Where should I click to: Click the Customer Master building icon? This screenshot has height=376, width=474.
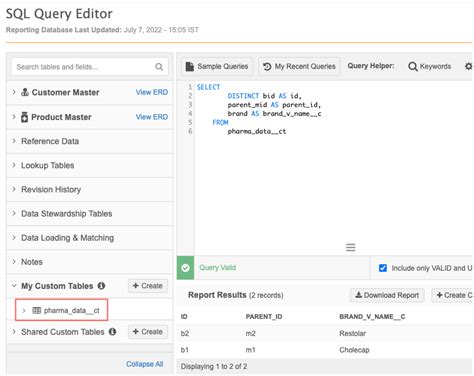[25, 92]
